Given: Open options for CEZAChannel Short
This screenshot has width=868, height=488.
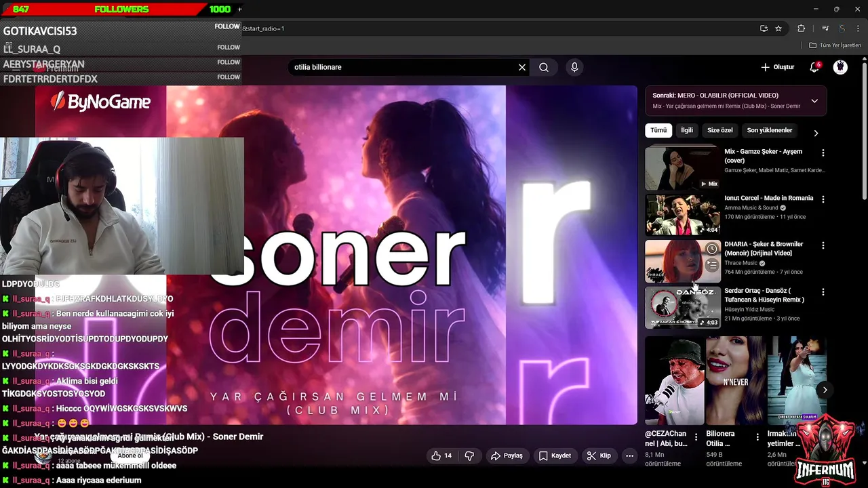Looking at the screenshot, I should 696,437.
